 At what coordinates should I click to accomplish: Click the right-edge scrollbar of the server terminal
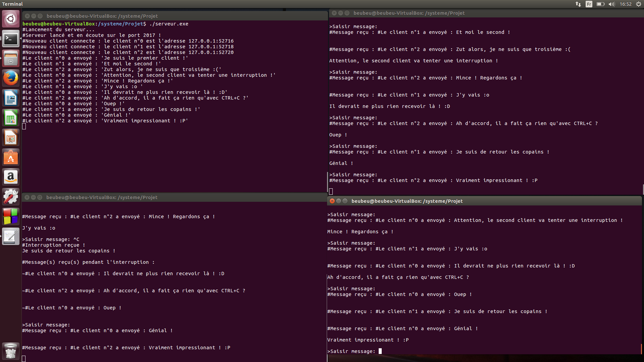[327, 182]
